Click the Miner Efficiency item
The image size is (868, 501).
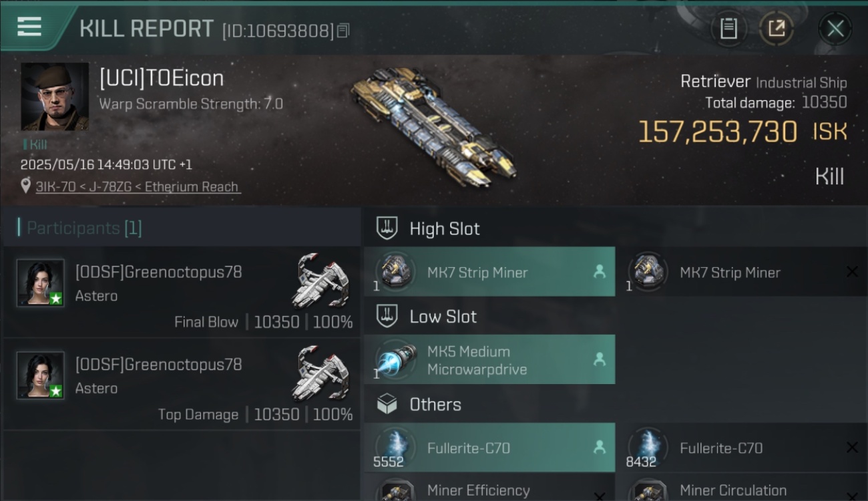pyautogui.click(x=489, y=490)
